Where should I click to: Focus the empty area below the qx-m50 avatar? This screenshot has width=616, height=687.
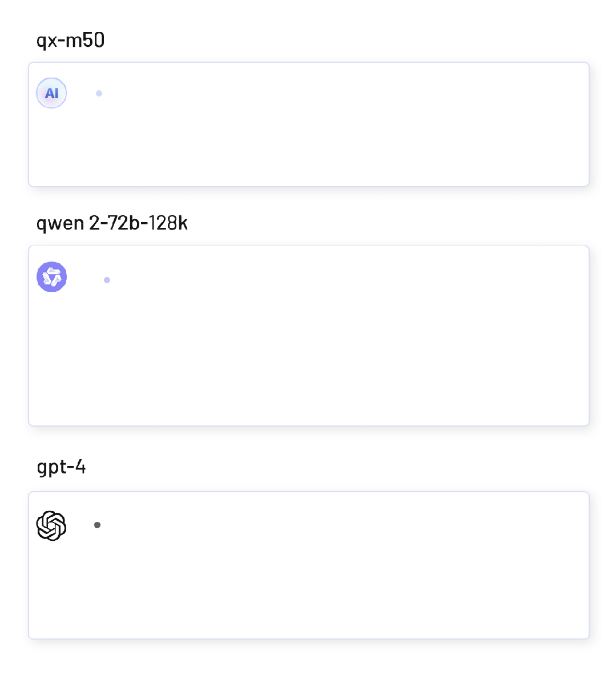[51, 148]
